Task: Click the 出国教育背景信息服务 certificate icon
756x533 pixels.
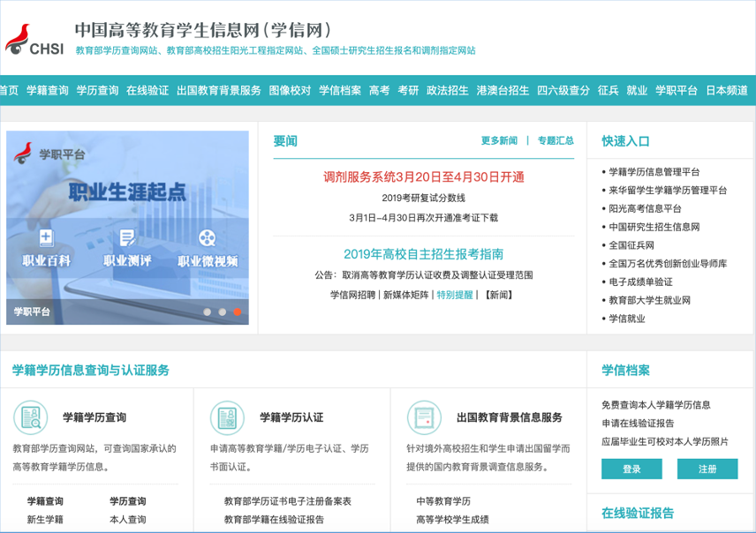Action: coord(425,417)
